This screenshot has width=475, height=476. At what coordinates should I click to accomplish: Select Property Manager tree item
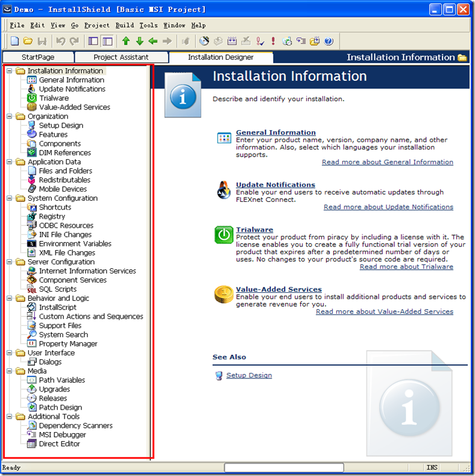tap(68, 343)
